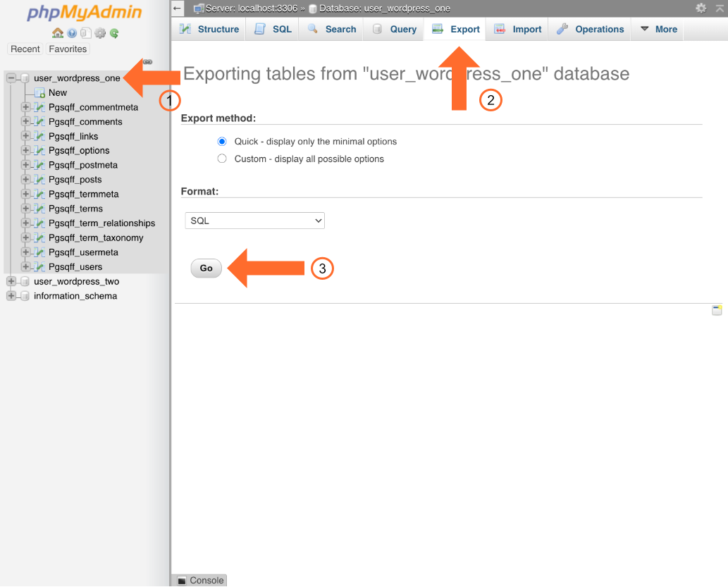
Task: Select the Quick export method radio button
Action: (x=222, y=142)
